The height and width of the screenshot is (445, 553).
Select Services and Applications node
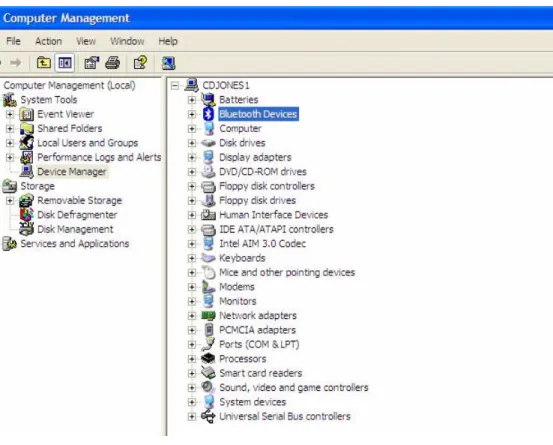75,244
